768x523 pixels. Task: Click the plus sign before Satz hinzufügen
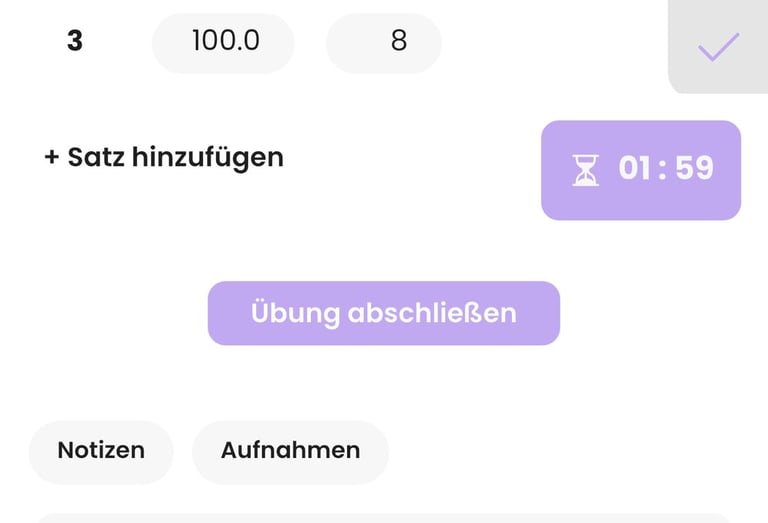(x=52, y=158)
